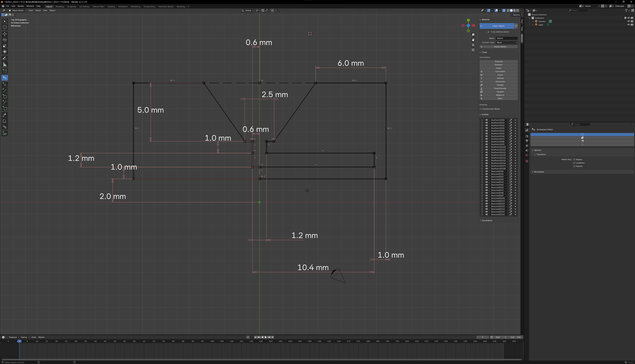Select the Annotate tool
The width and height of the screenshot is (635, 364).
click(x=5, y=59)
